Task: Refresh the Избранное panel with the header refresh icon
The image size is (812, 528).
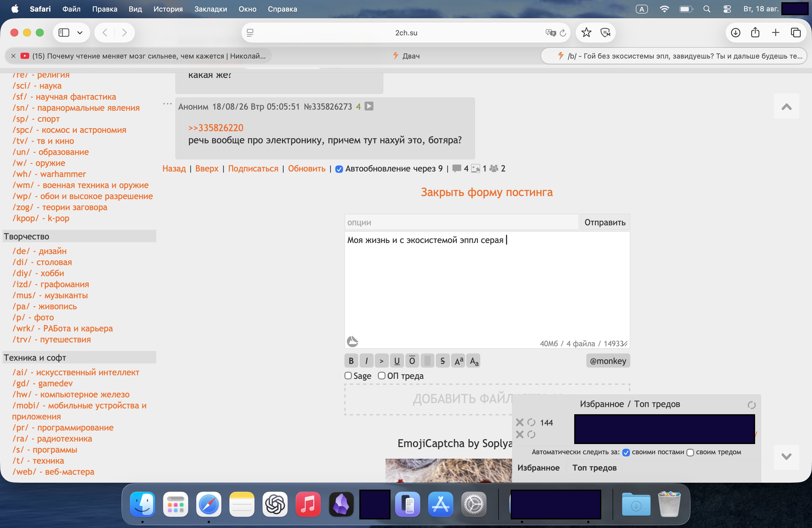Action: (751, 405)
